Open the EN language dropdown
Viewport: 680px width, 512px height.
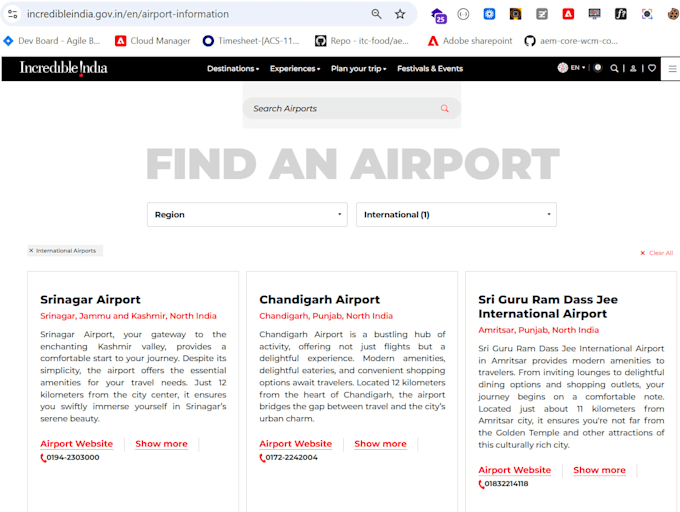click(571, 68)
